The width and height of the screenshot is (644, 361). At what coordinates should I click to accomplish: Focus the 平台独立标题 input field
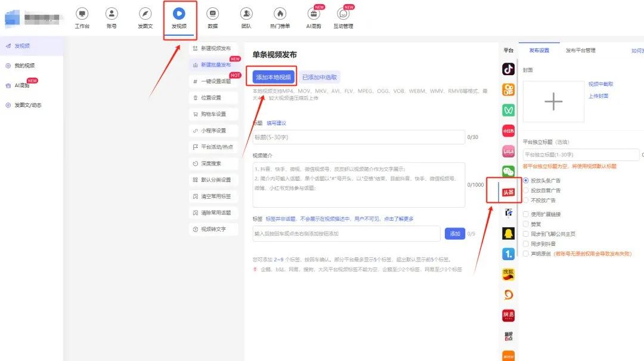tap(581, 155)
